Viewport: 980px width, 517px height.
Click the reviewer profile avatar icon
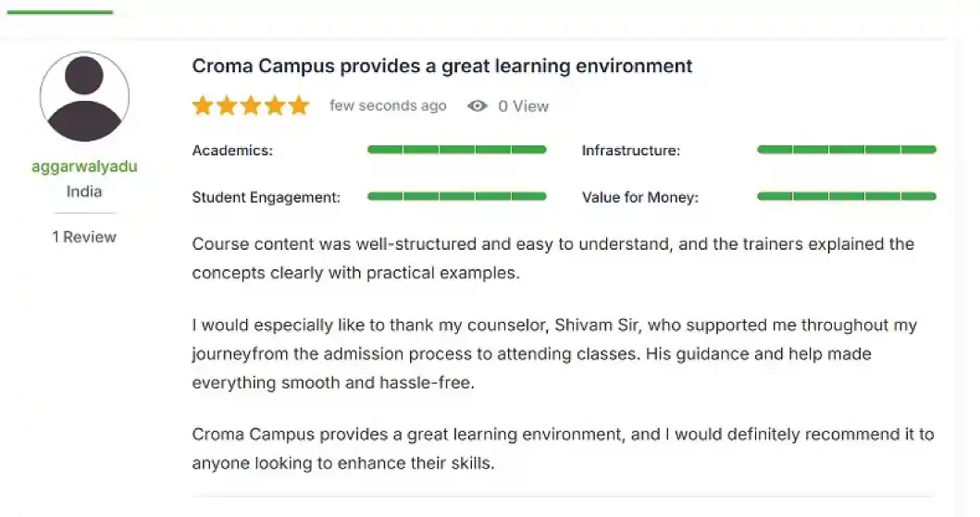pos(84,97)
